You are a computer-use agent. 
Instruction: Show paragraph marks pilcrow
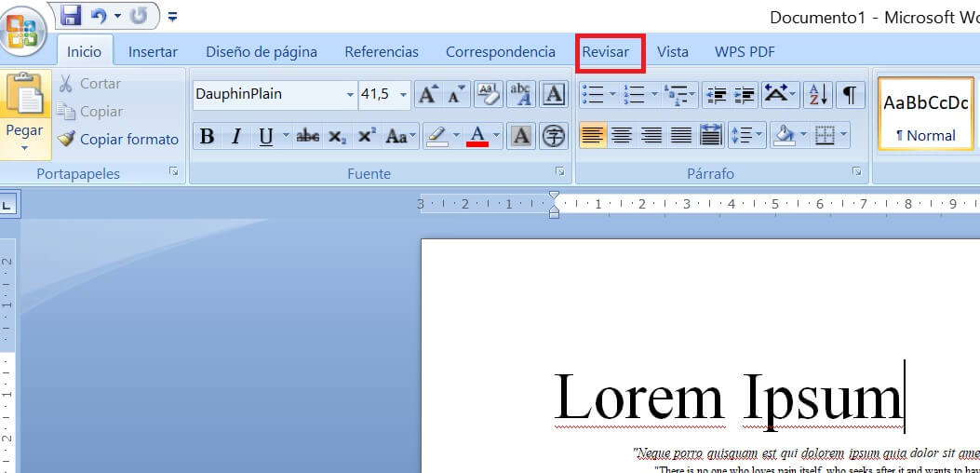coord(850,94)
